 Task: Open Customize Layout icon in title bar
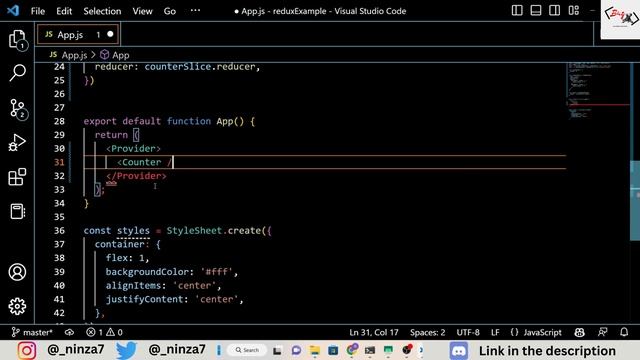click(x=573, y=11)
